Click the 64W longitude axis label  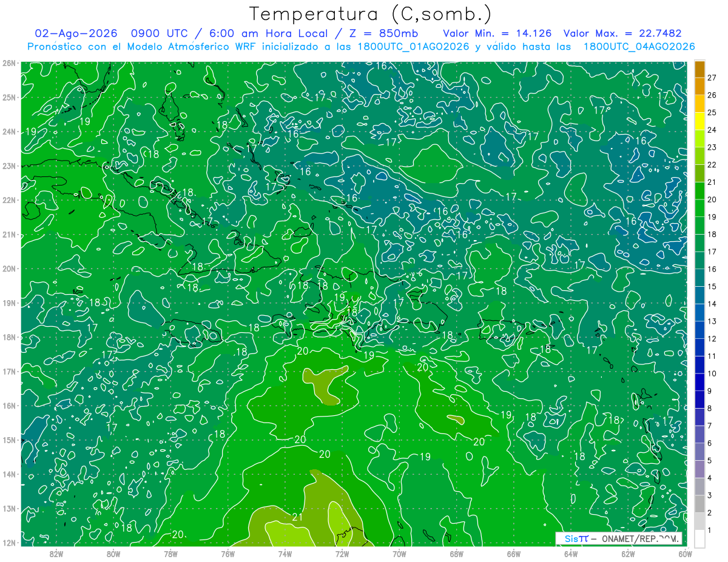click(571, 553)
